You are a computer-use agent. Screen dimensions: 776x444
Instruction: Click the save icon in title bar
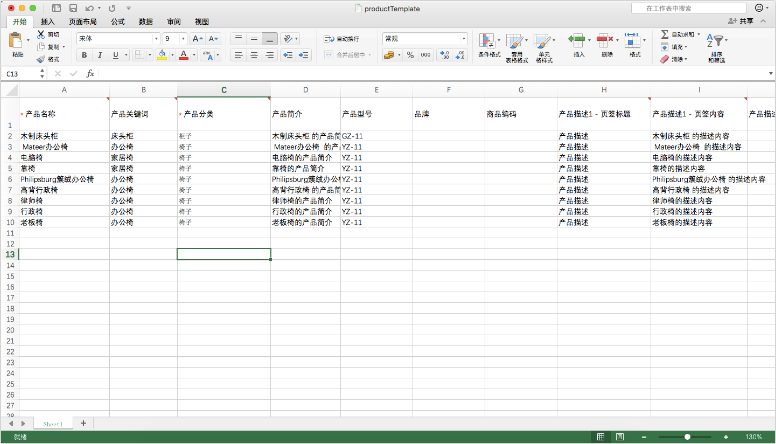pyautogui.click(x=71, y=7)
